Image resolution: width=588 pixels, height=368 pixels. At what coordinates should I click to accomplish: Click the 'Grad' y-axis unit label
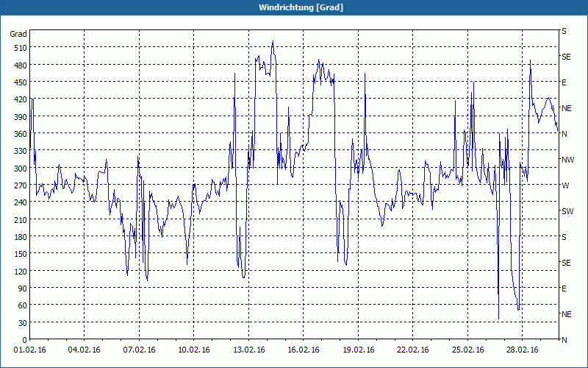click(x=18, y=34)
